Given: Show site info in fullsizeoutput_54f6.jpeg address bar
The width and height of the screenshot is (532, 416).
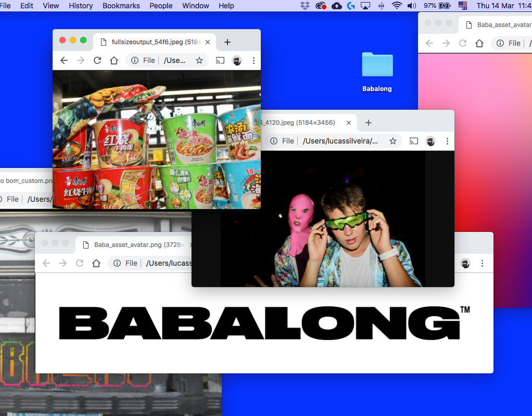Looking at the screenshot, I should 135,61.
